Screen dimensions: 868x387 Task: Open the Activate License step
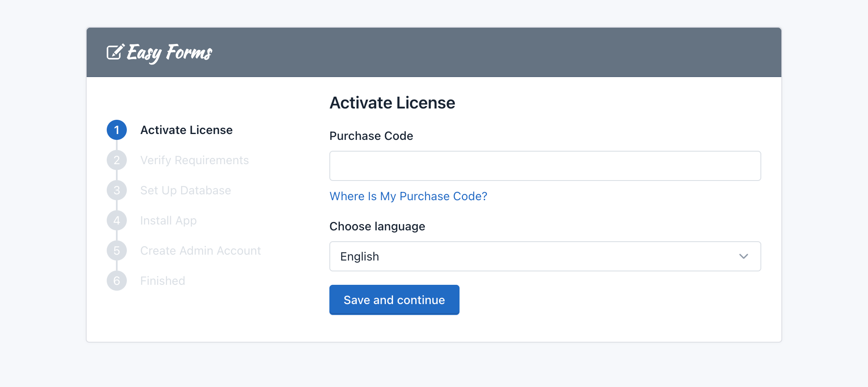(187, 130)
